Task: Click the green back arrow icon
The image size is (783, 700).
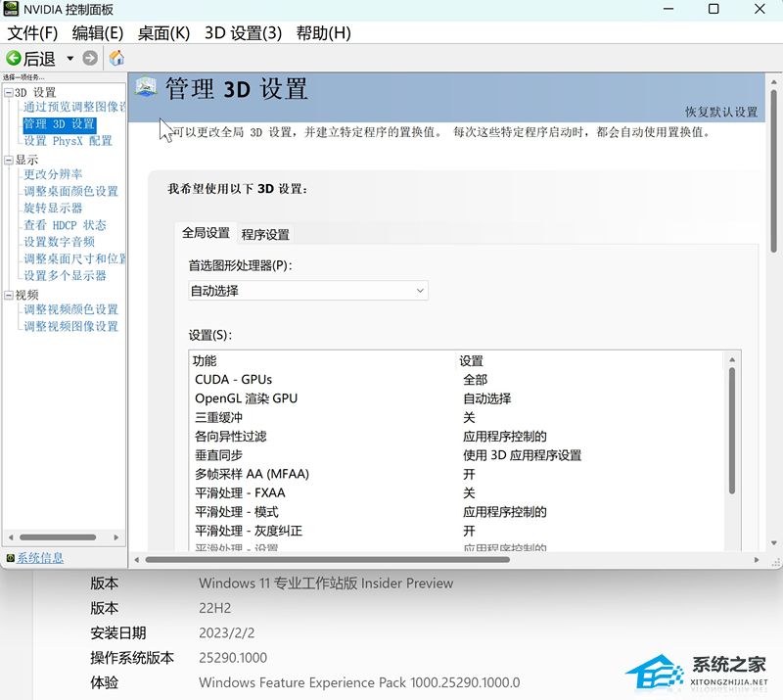Action: coord(14,59)
